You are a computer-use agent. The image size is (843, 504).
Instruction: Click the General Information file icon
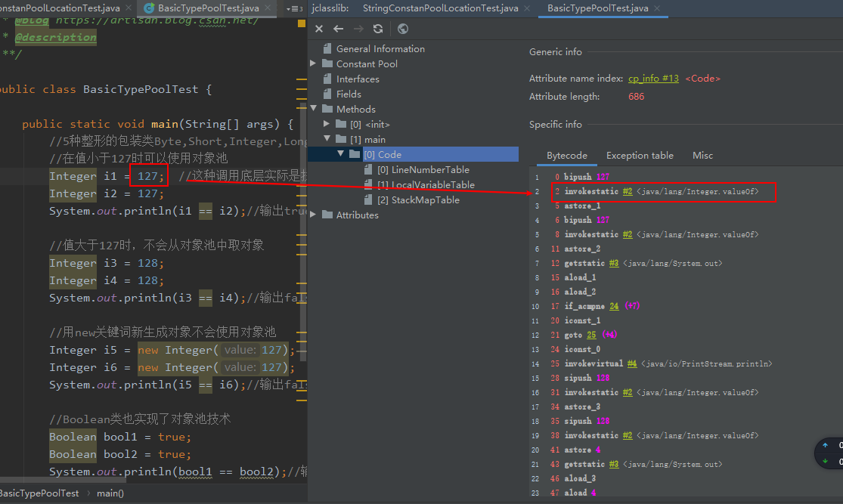[327, 48]
